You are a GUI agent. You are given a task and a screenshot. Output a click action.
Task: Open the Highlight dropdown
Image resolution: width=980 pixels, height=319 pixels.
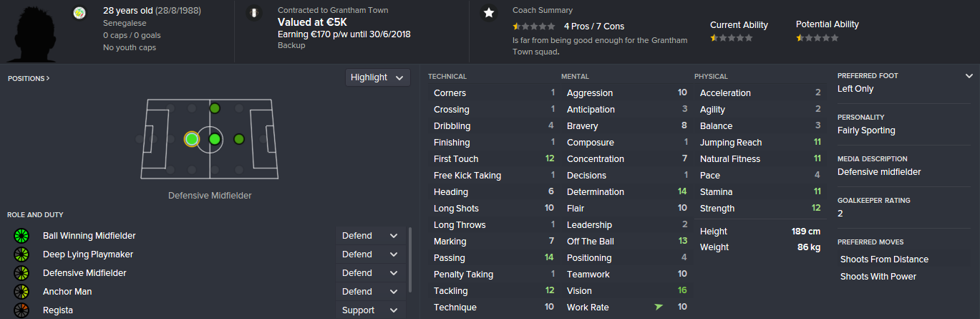[x=377, y=77]
